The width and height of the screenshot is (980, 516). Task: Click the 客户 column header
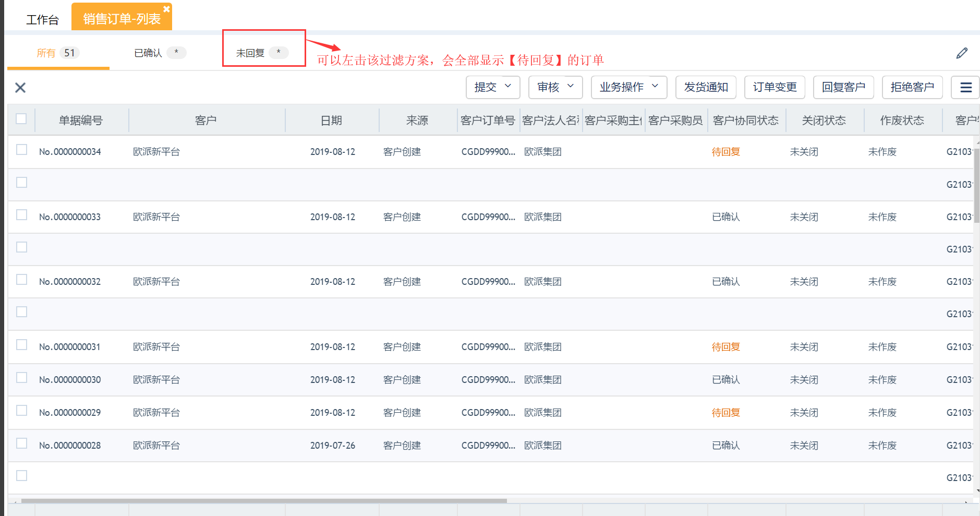click(205, 121)
